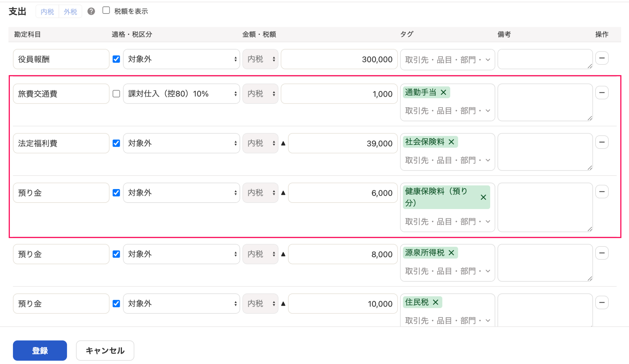Open the 内税 dropdown in 旅費交通費 row
629x364 pixels.
(260, 94)
